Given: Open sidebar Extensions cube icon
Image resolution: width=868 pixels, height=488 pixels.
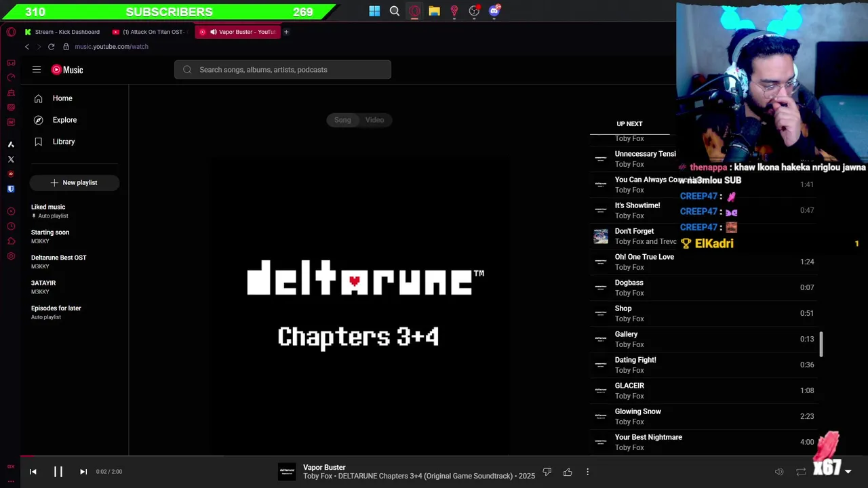Looking at the screenshot, I should pos(11,241).
